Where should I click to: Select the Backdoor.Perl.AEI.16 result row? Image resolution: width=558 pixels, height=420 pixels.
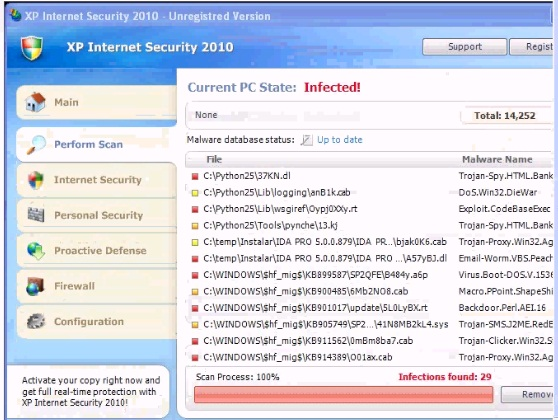pos(369,308)
